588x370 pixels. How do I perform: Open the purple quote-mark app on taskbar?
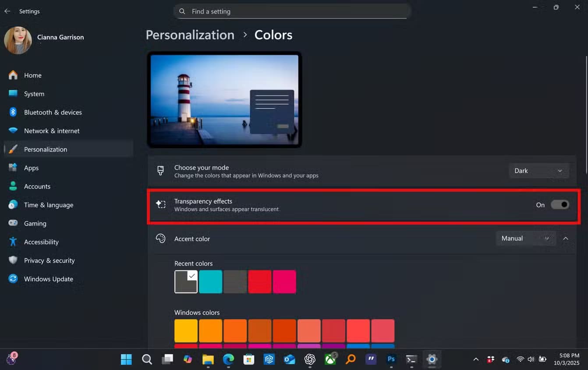click(371, 359)
